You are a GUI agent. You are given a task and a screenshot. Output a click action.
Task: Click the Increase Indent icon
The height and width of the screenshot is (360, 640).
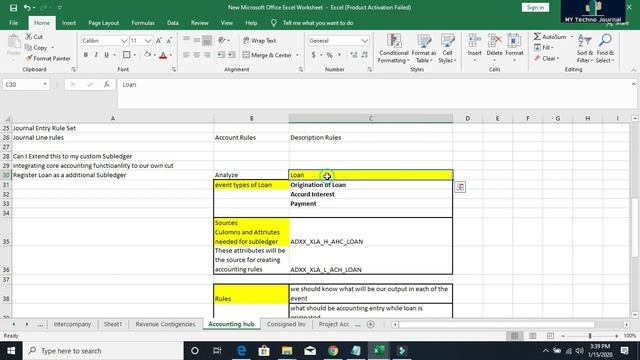231,55
